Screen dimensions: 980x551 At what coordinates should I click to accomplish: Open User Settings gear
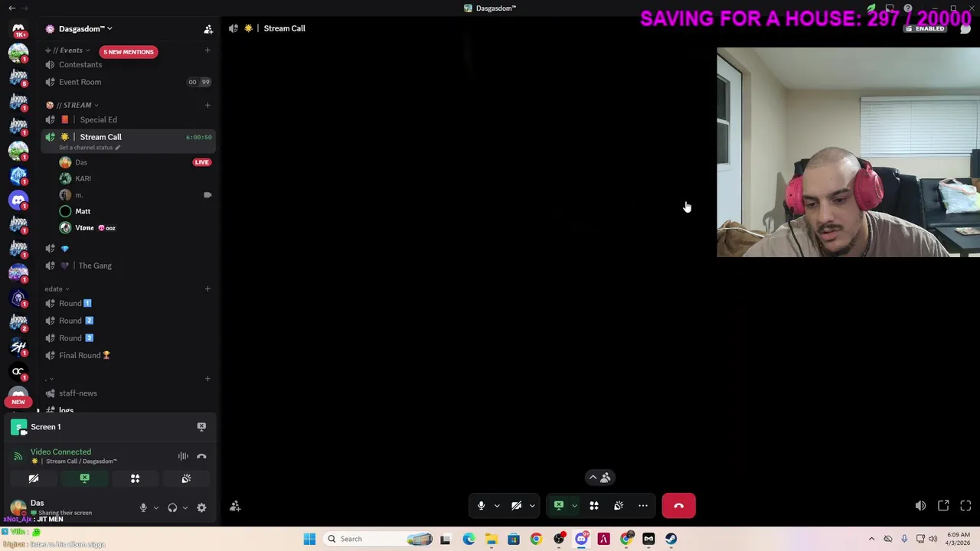pos(201,508)
